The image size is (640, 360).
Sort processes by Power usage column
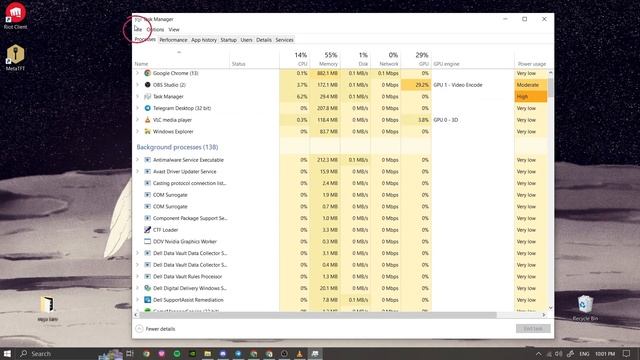pos(531,59)
